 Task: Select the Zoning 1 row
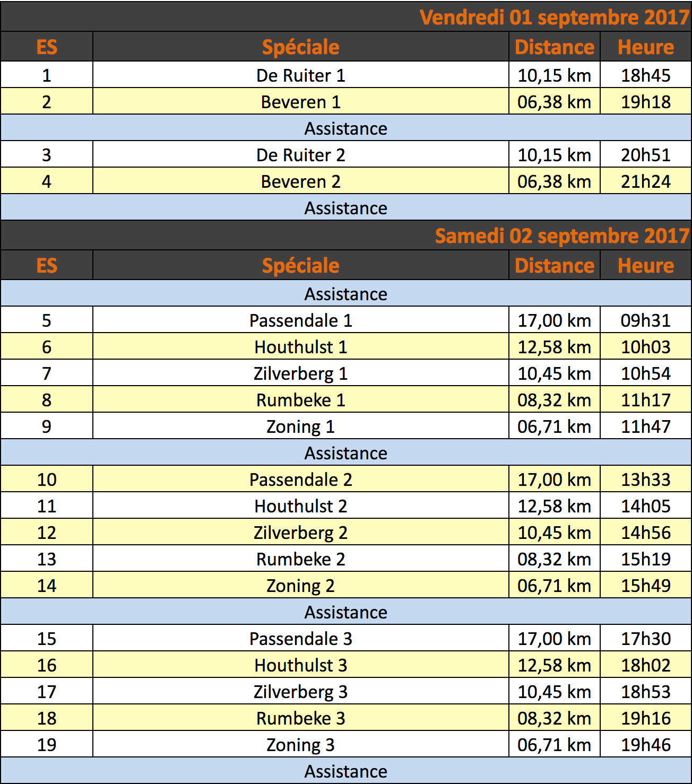click(346, 426)
